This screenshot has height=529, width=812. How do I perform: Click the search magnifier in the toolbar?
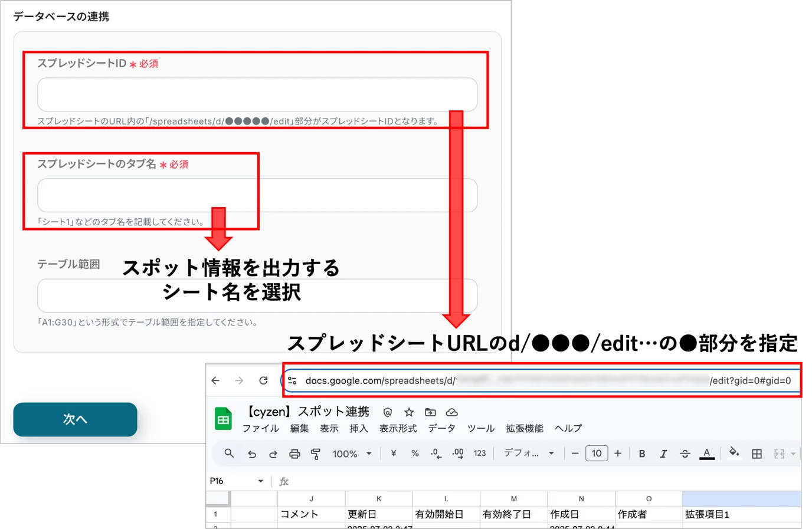click(x=229, y=454)
